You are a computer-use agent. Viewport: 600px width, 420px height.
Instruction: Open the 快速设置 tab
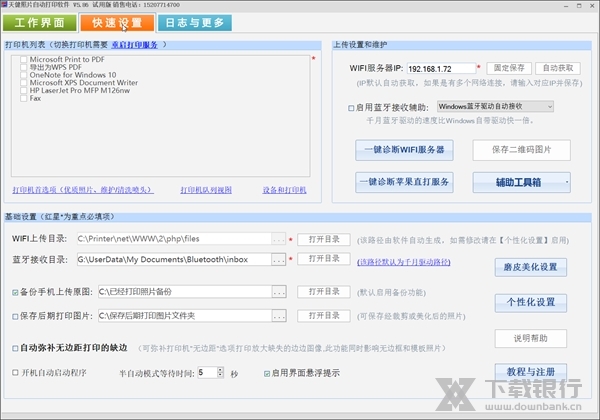(117, 23)
